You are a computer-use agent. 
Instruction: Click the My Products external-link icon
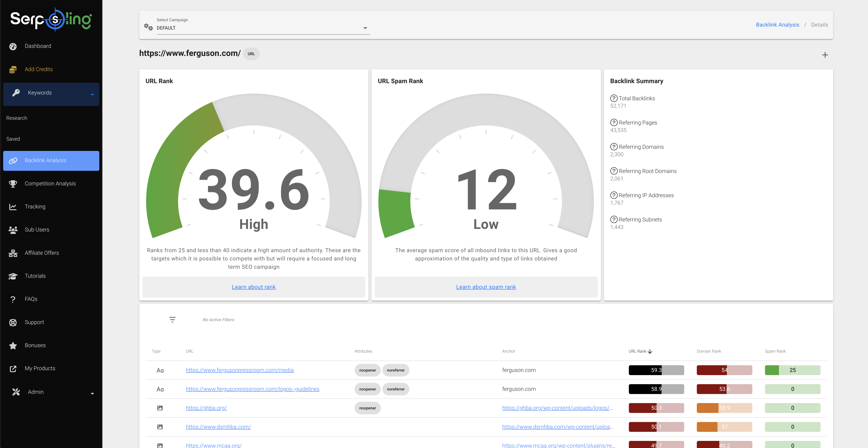click(13, 368)
